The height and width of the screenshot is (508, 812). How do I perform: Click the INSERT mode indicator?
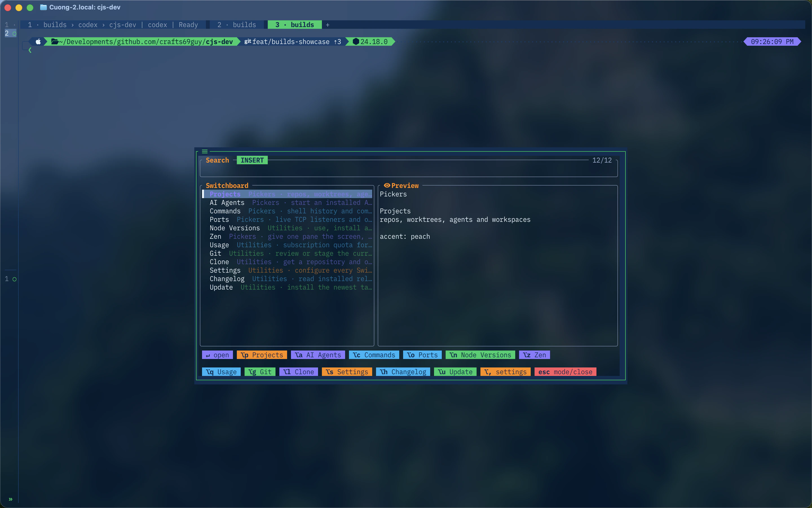[252, 160]
